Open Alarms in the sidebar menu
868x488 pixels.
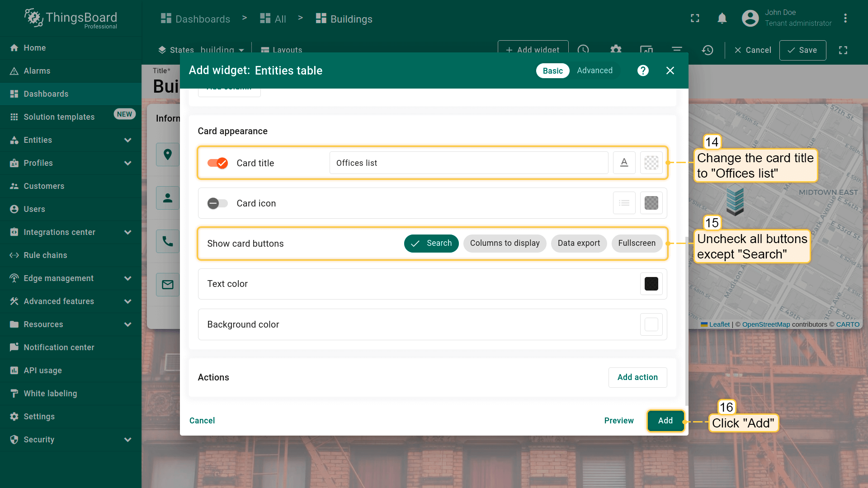37,71
